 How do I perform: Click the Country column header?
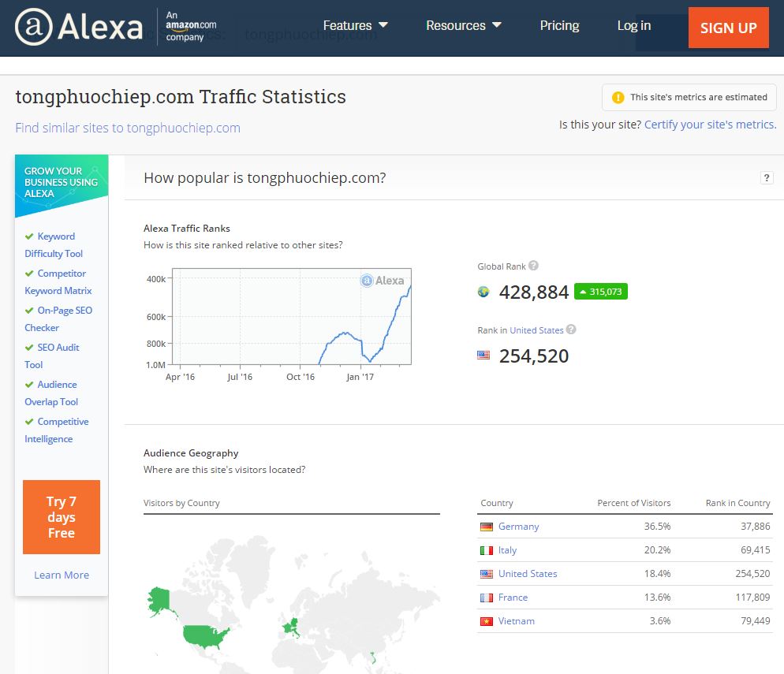tap(497, 503)
